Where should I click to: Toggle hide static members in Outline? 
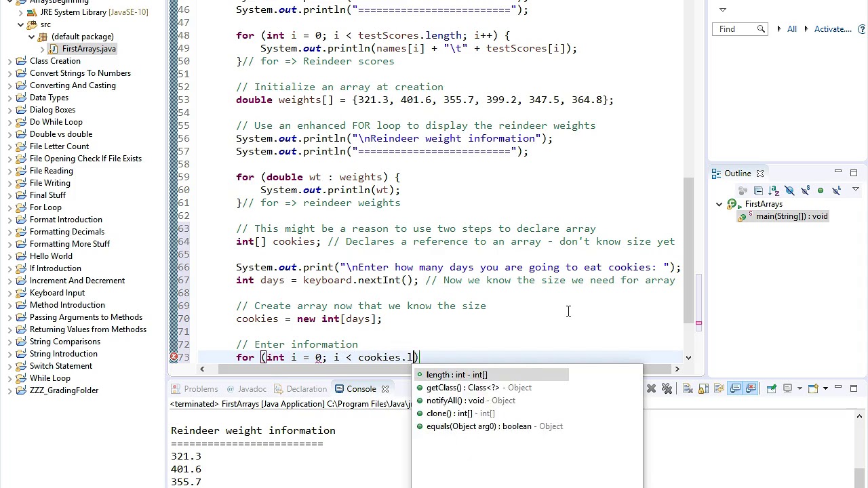pyautogui.click(x=805, y=190)
